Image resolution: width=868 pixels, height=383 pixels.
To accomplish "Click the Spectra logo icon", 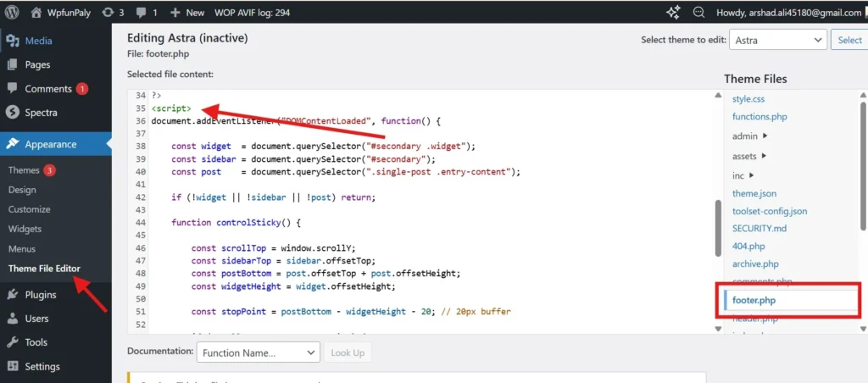I will pyautogui.click(x=12, y=113).
